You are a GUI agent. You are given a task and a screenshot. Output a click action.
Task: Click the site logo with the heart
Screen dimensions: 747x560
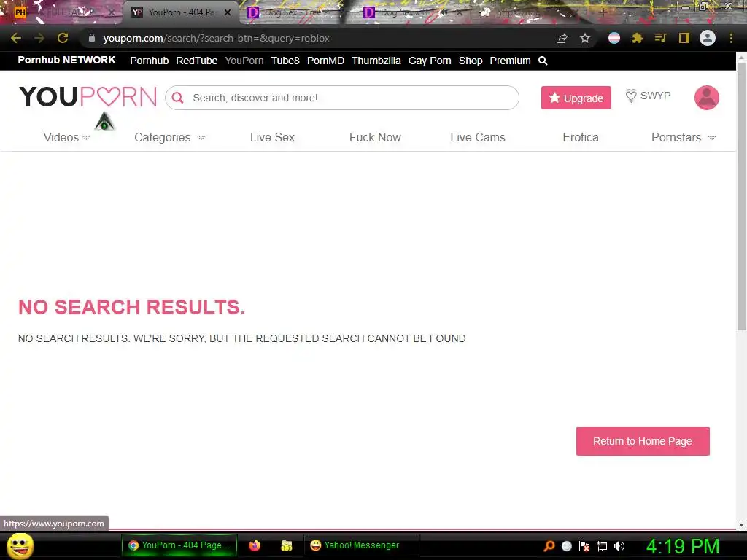click(x=88, y=97)
